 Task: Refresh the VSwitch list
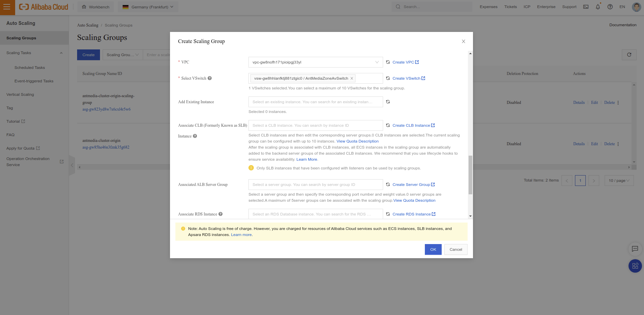click(388, 78)
